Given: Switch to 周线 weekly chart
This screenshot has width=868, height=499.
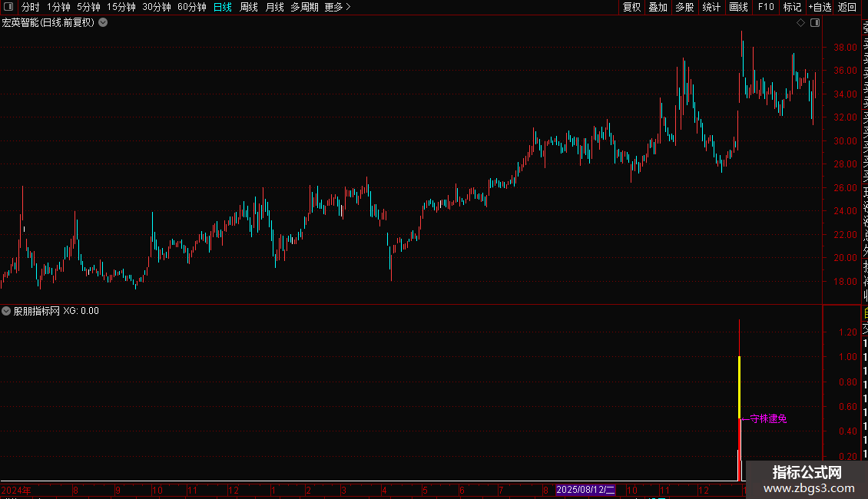Looking at the screenshot, I should click(x=249, y=7).
